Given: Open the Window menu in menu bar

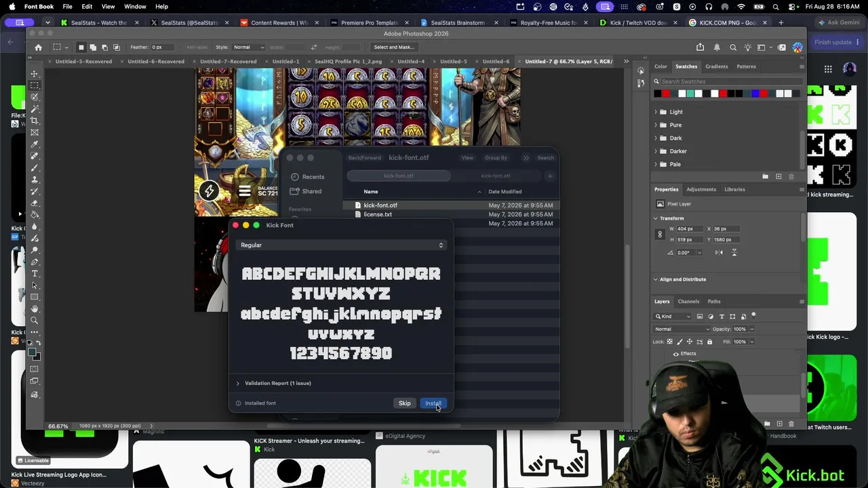Looking at the screenshot, I should (135, 7).
